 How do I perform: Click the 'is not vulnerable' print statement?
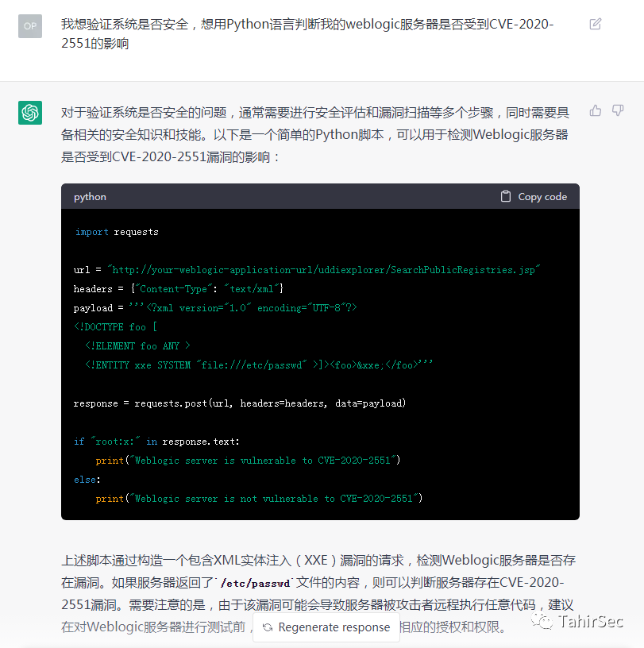259,499
